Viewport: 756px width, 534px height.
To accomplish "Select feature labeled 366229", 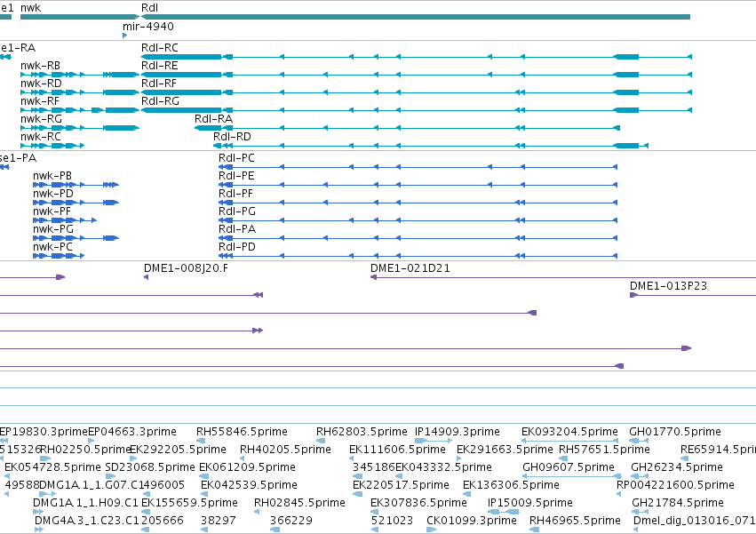I will 291,521.
